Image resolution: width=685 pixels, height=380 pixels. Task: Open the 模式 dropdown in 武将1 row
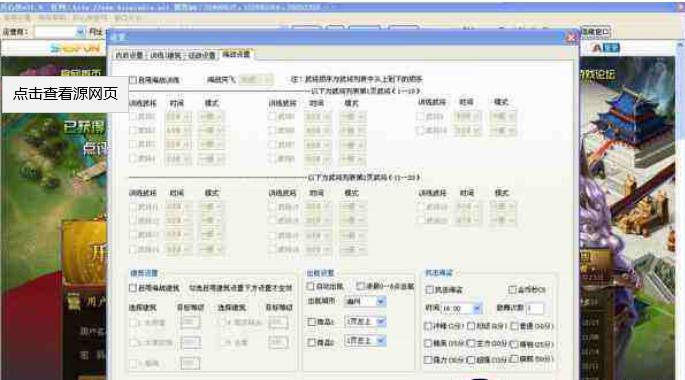point(211,117)
